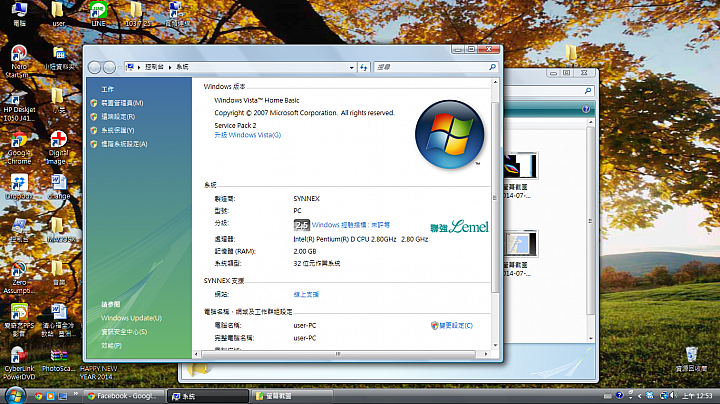Open Remote settings link 遠端設定(R)
Screen dimensions: 720x404
(118, 117)
